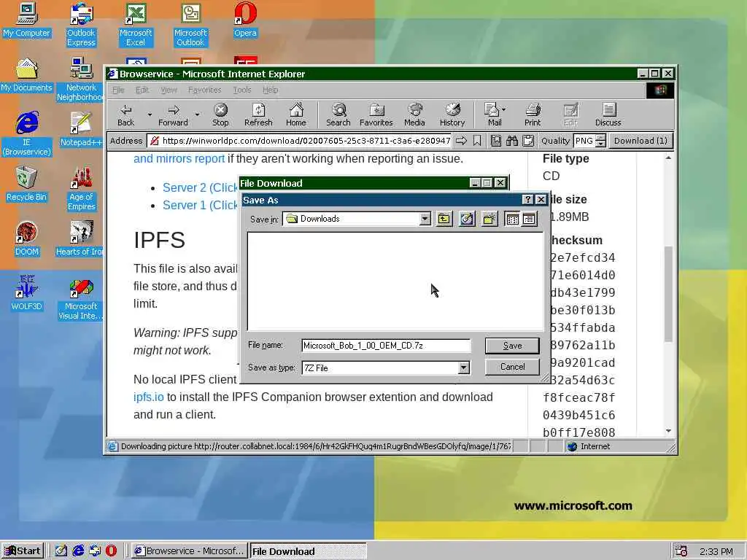This screenshot has width=747, height=560.
Task: Select the WOLF3D desktop shortcut
Action: [27, 293]
